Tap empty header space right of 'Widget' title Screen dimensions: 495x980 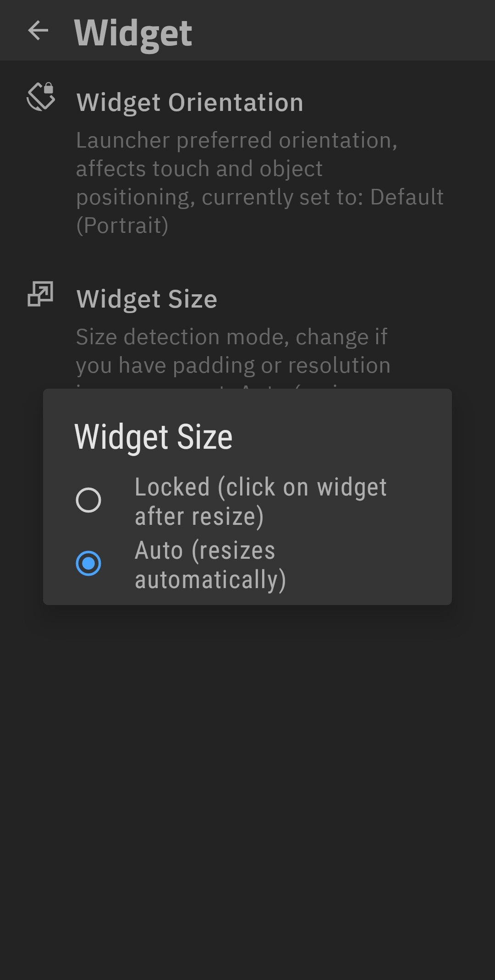(x=344, y=31)
